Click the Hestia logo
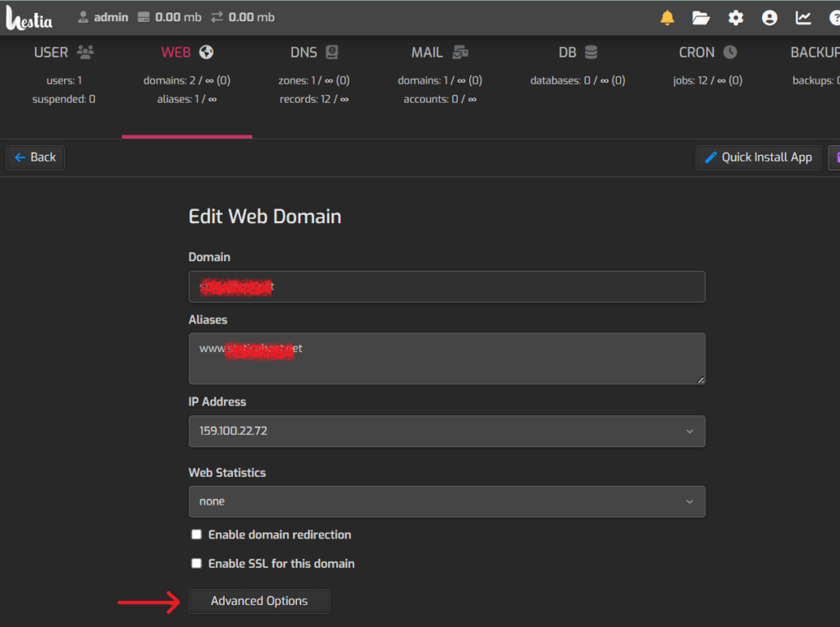Image resolution: width=840 pixels, height=627 pixels. pyautogui.click(x=30, y=18)
